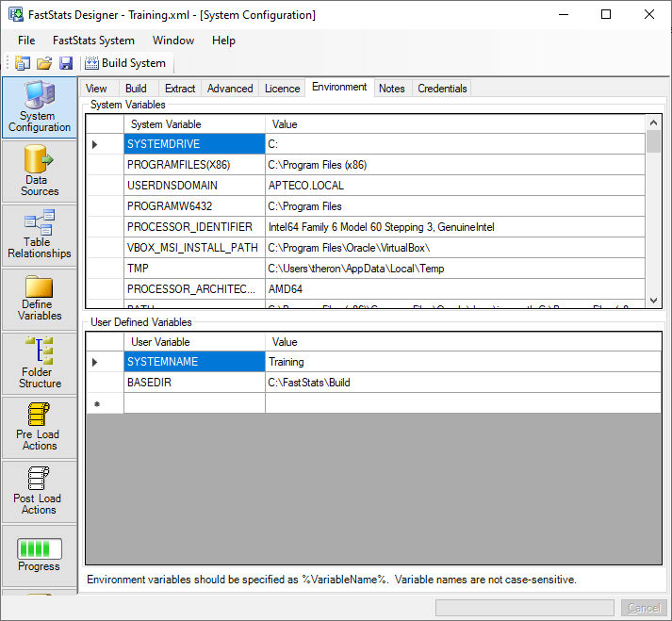
Task: Click the System Variable column header
Action: point(194,124)
